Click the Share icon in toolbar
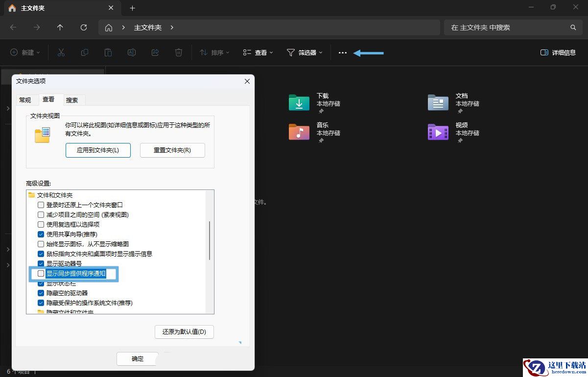Screen dimensions: 588x377 tap(155, 52)
